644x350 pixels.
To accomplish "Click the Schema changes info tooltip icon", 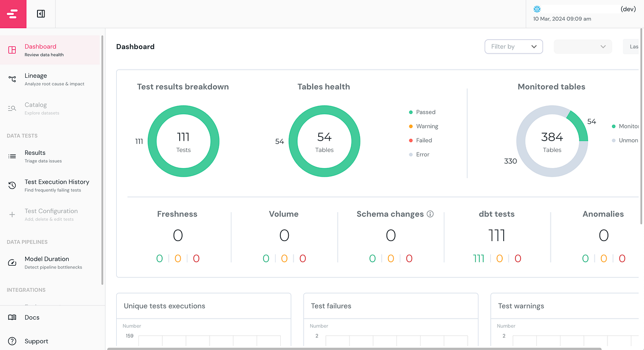I will [430, 214].
